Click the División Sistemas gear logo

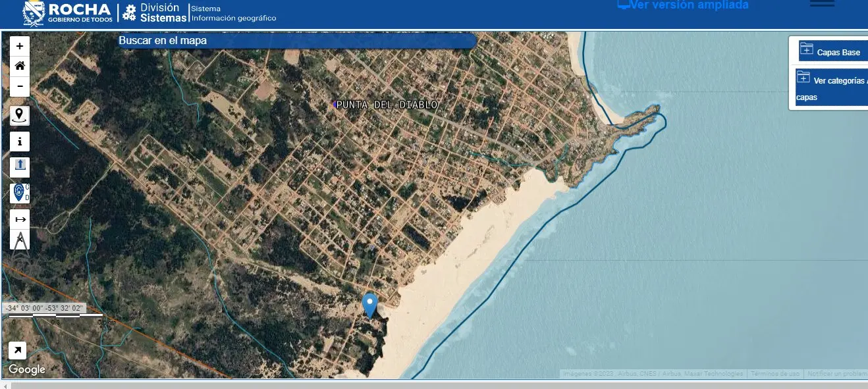(155, 13)
